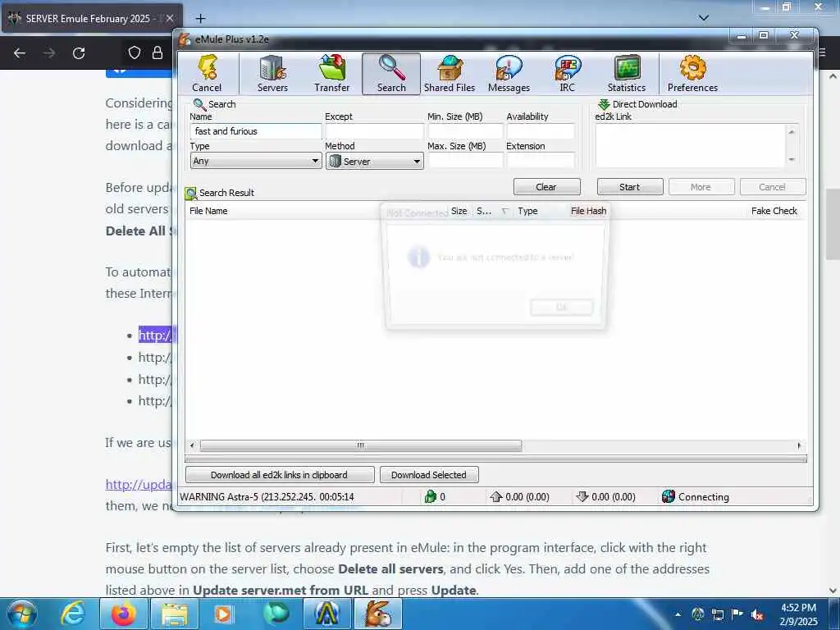
Task: Open the Statistics toolbar section
Action: (626, 74)
